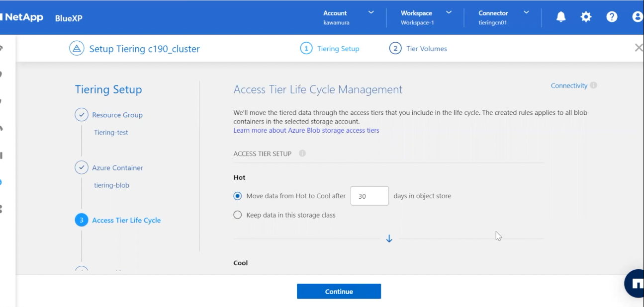Click the info icon beside Connectivity
This screenshot has height=307, width=644.
click(x=593, y=85)
